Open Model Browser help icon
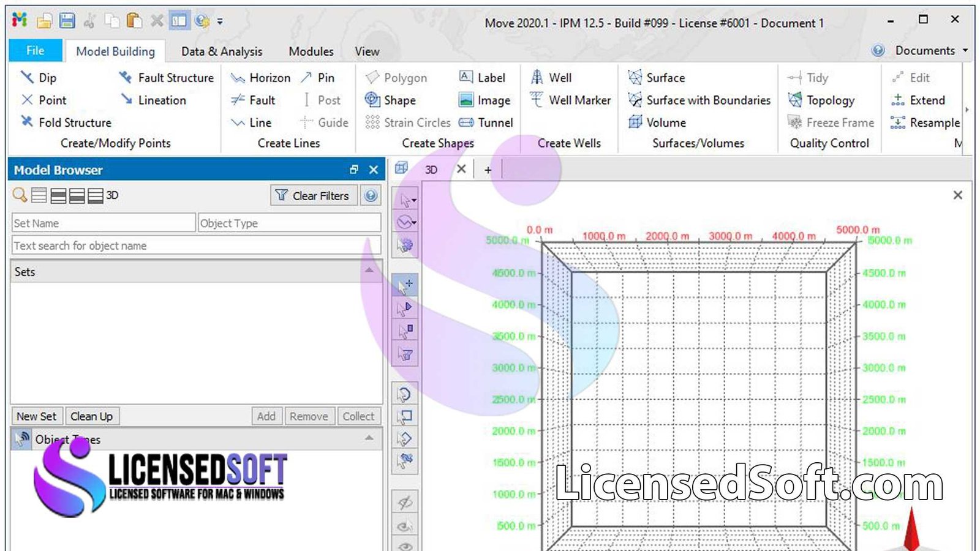Image resolution: width=980 pixels, height=551 pixels. [x=371, y=195]
